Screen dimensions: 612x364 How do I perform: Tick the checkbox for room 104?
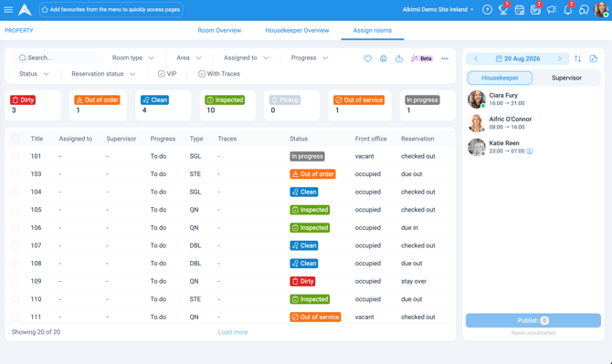point(16,192)
